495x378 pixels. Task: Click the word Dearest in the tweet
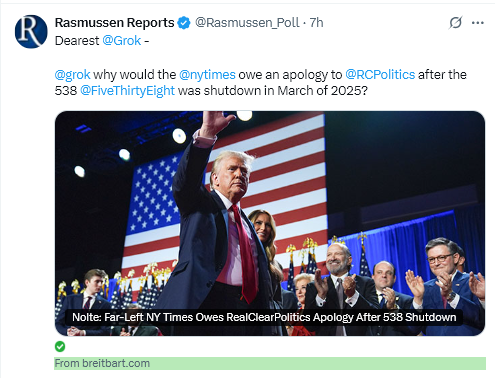click(x=77, y=41)
